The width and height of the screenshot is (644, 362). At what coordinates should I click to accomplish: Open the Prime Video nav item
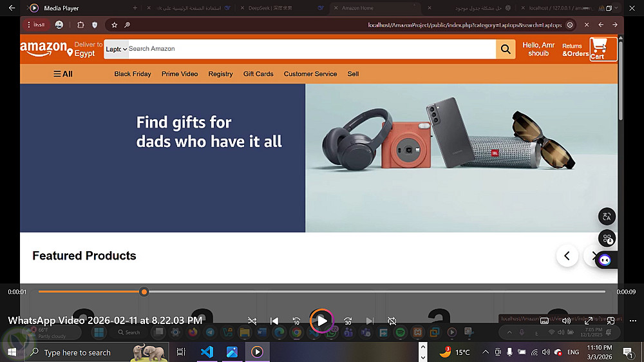point(180,74)
